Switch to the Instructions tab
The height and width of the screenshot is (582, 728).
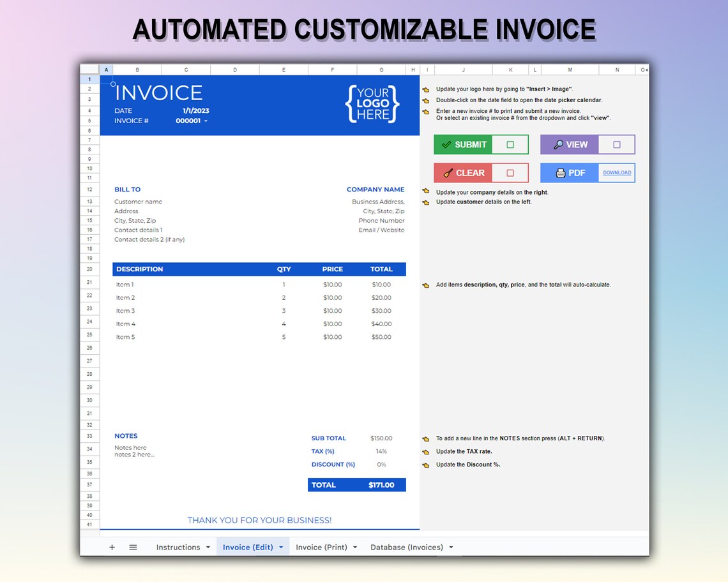[x=178, y=547]
